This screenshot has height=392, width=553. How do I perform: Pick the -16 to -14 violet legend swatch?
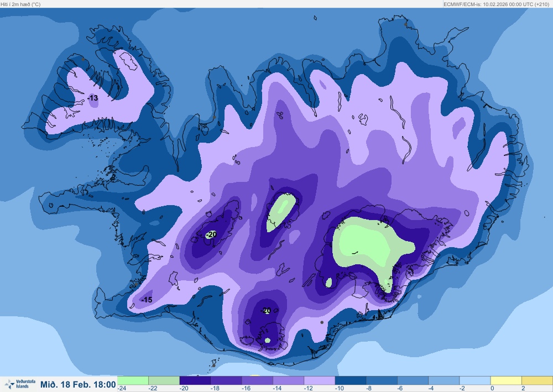258,381
